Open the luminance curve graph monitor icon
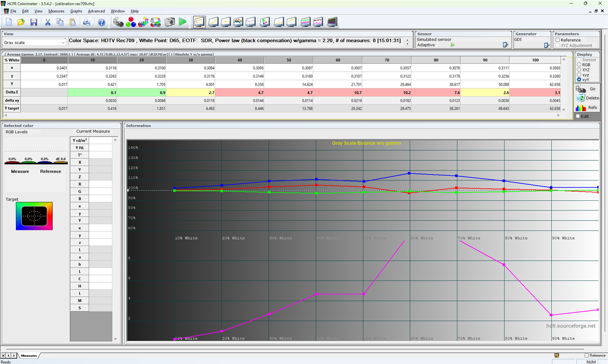 (213, 22)
